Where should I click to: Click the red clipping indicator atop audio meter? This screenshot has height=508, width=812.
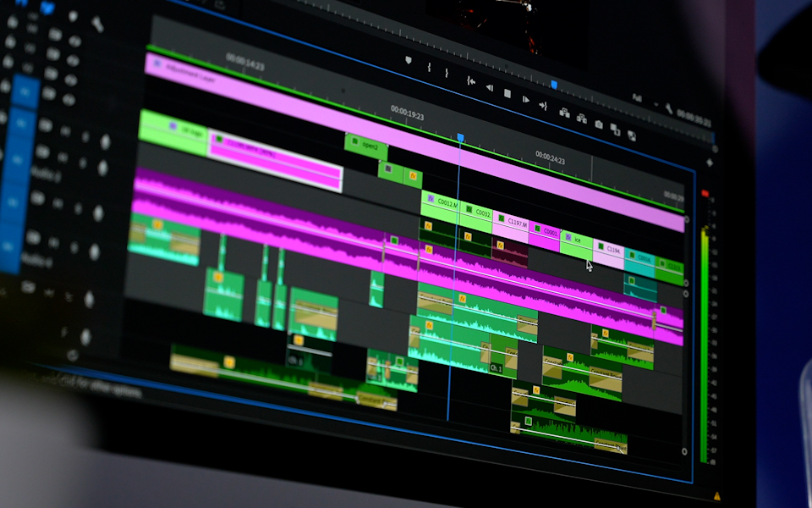pos(705,194)
